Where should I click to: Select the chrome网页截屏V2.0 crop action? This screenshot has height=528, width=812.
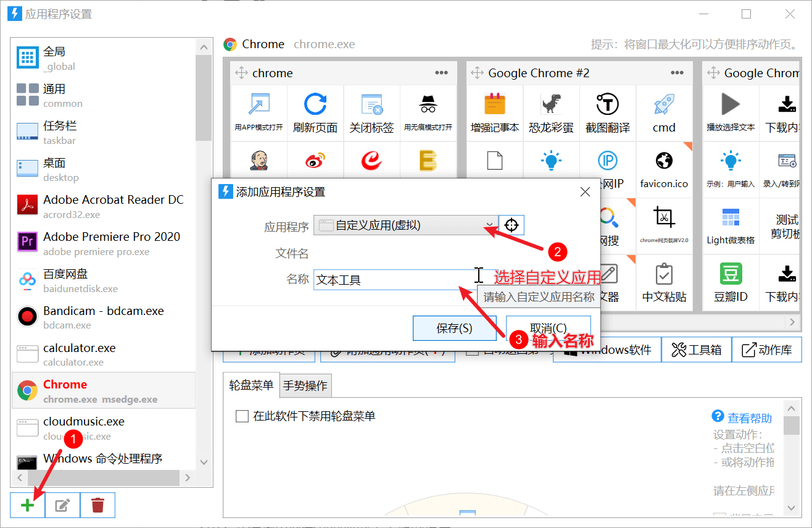point(664,225)
